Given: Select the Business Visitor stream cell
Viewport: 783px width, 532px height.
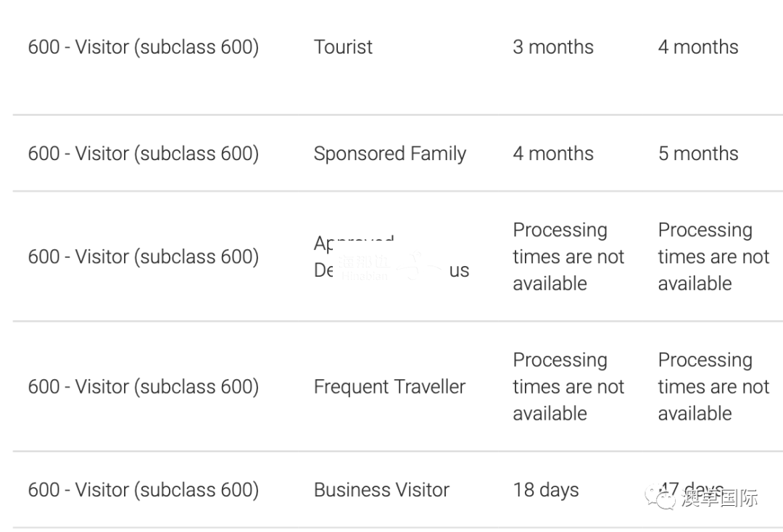Looking at the screenshot, I should (381, 490).
